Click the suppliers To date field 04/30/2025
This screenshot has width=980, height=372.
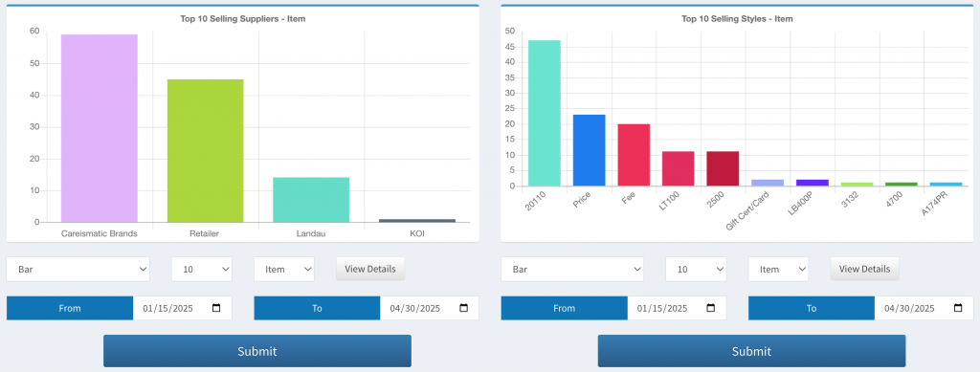coord(430,308)
